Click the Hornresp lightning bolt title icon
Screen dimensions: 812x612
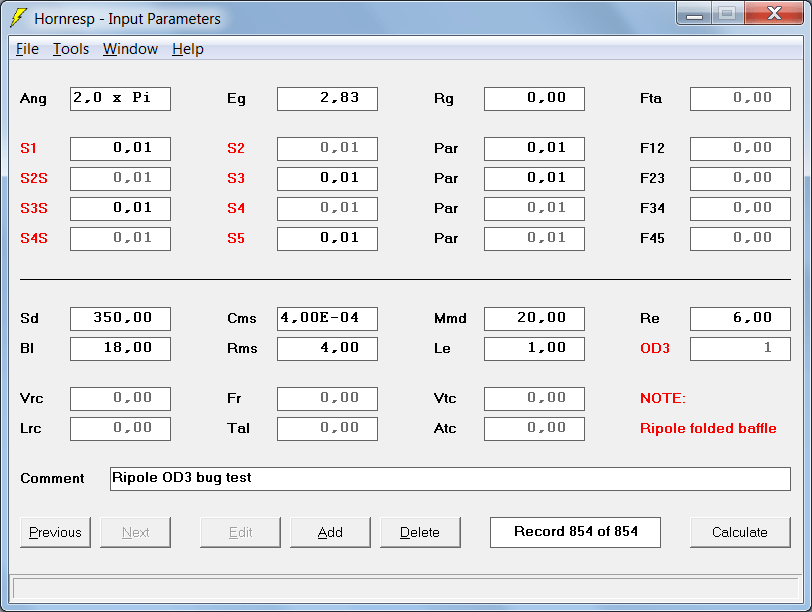(x=18, y=18)
